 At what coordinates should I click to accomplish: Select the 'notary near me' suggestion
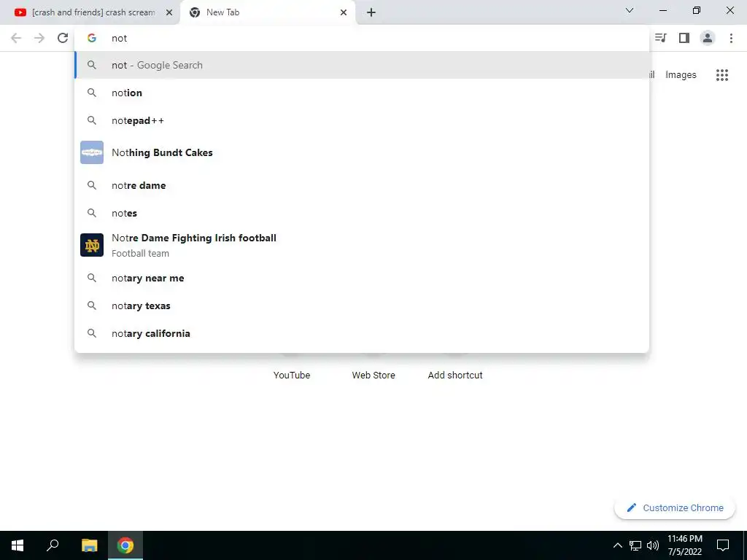362,278
